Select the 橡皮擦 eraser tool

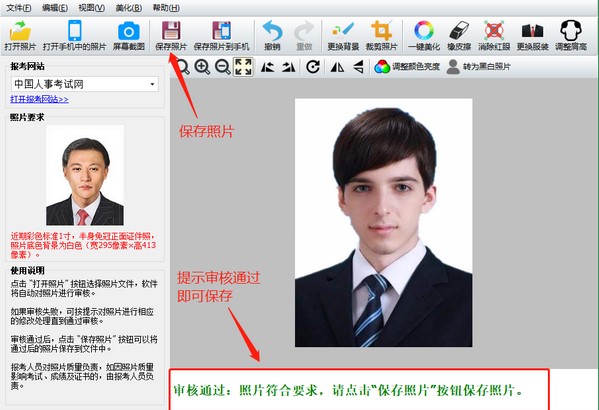(459, 35)
